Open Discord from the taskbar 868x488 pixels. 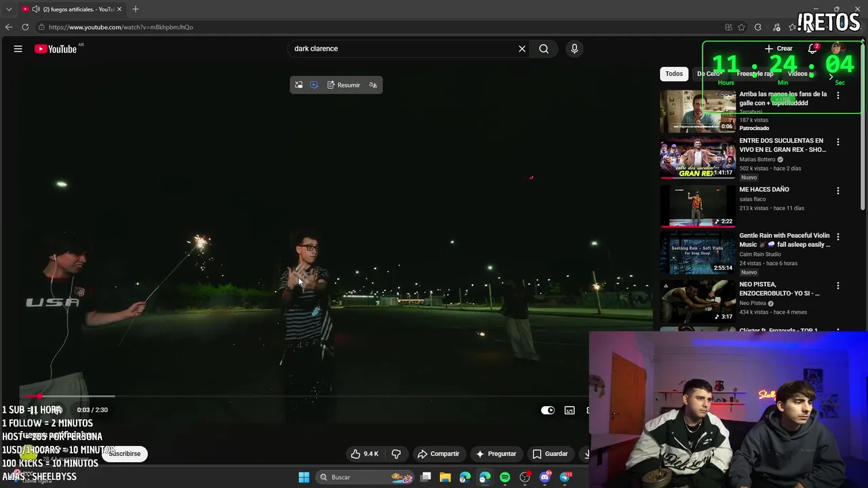(x=545, y=477)
